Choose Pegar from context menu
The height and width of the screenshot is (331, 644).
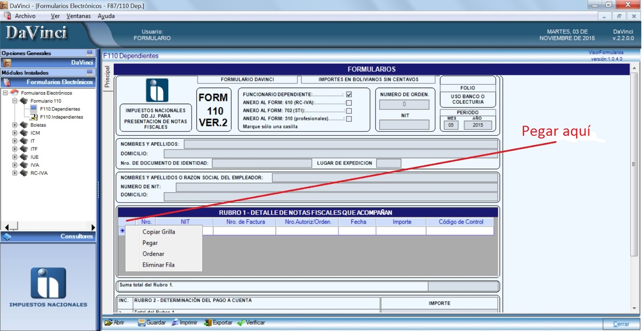(x=164, y=243)
